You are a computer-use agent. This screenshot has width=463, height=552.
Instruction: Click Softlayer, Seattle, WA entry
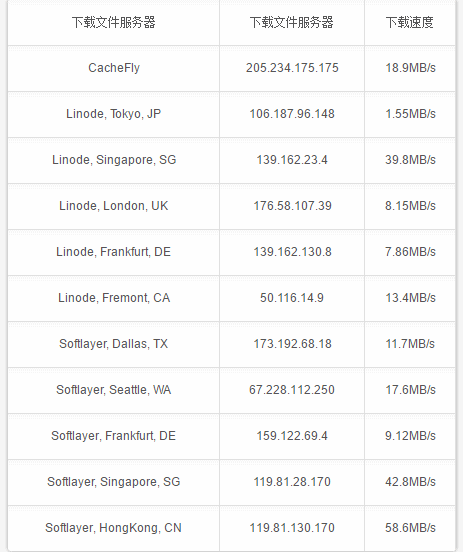113,390
